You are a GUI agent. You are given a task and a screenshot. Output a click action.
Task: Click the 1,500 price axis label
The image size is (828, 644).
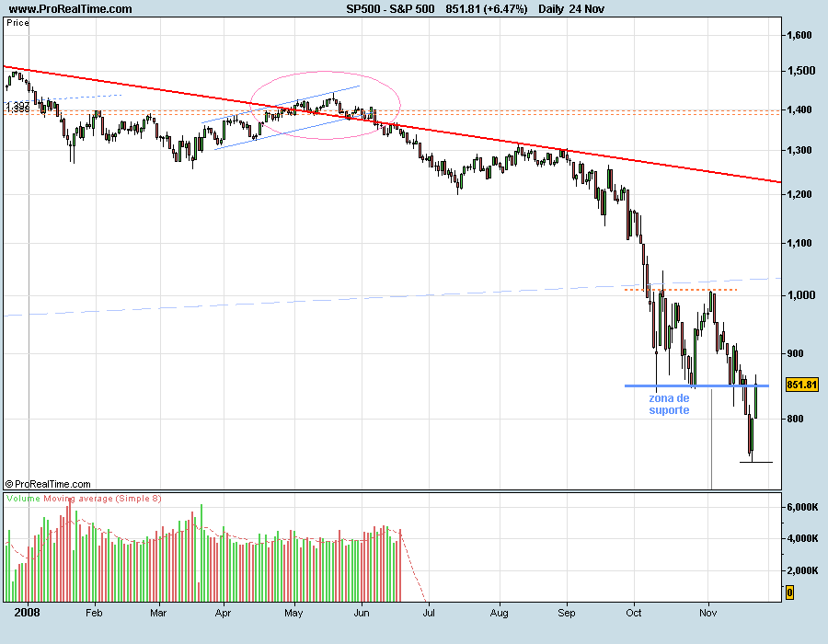tap(800, 71)
